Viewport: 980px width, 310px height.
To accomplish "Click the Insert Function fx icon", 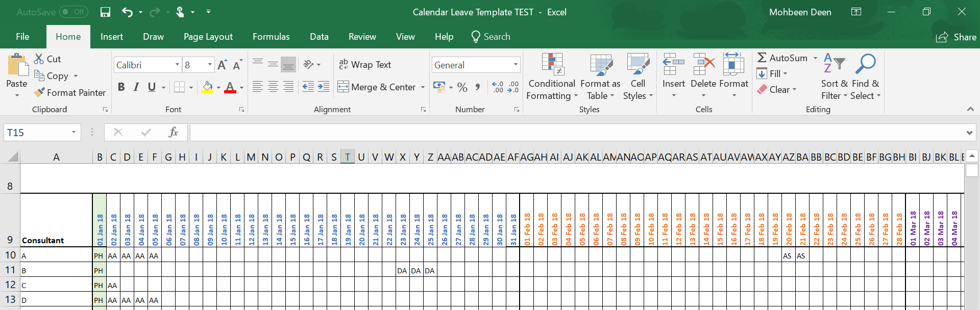I will (173, 133).
